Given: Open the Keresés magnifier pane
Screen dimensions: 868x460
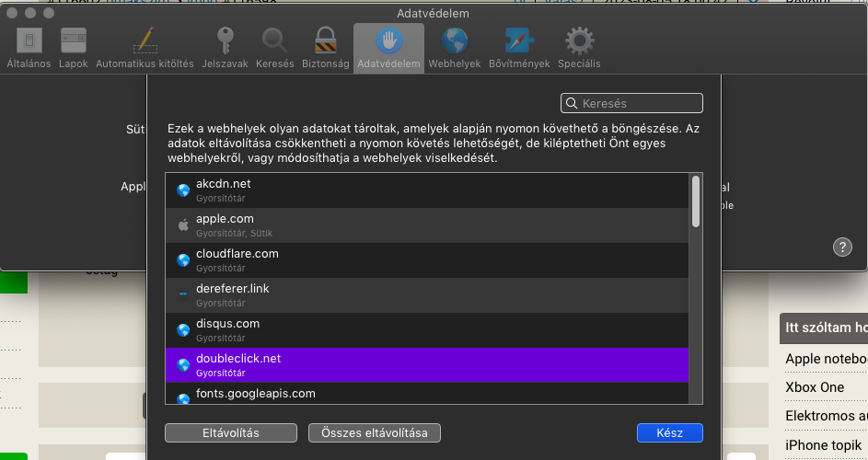Looking at the screenshot, I should point(274,48).
